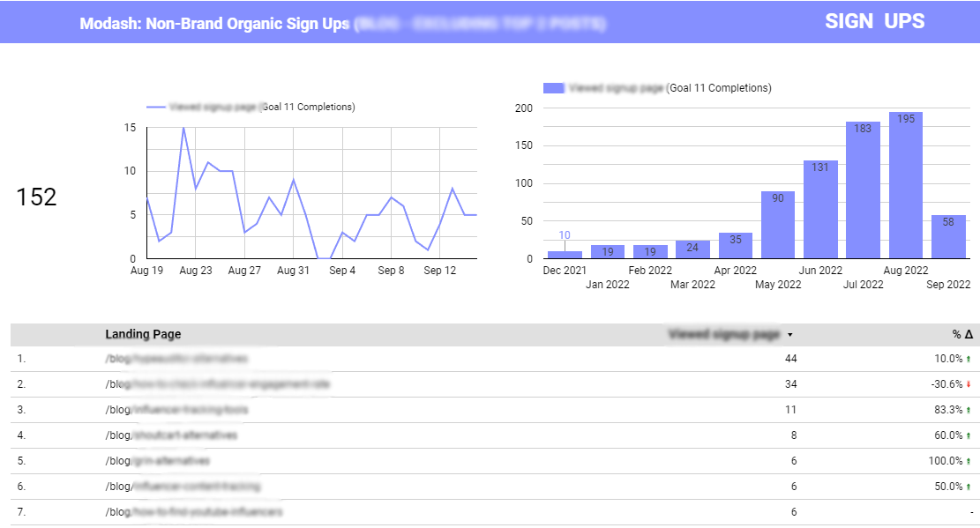Open the /blog/how-to-find-youtube-influencers link

196,510
